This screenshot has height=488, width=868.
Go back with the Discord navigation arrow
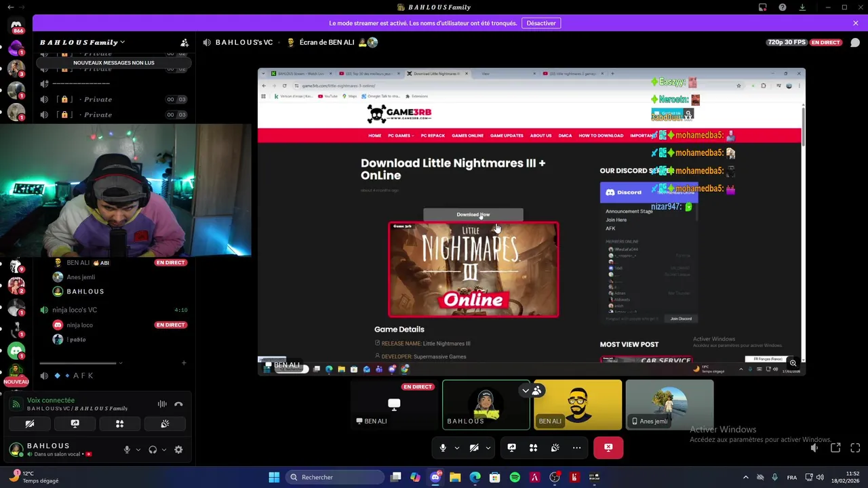pyautogui.click(x=10, y=7)
